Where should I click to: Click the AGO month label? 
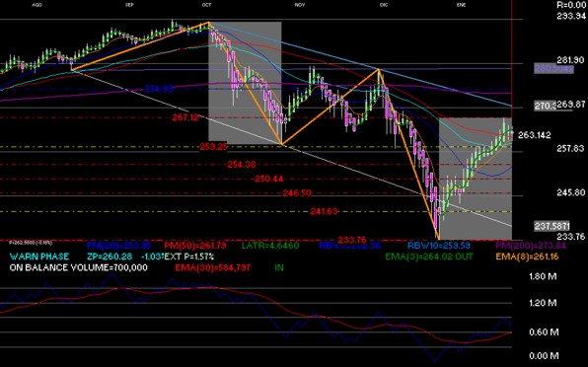37,5
